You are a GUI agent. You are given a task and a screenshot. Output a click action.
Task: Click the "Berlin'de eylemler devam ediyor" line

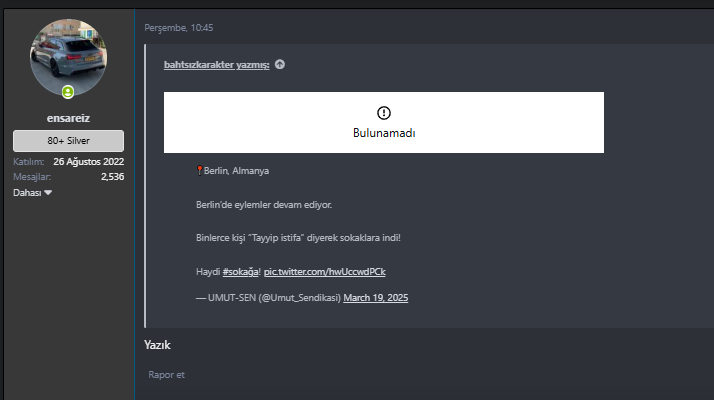[264, 205]
